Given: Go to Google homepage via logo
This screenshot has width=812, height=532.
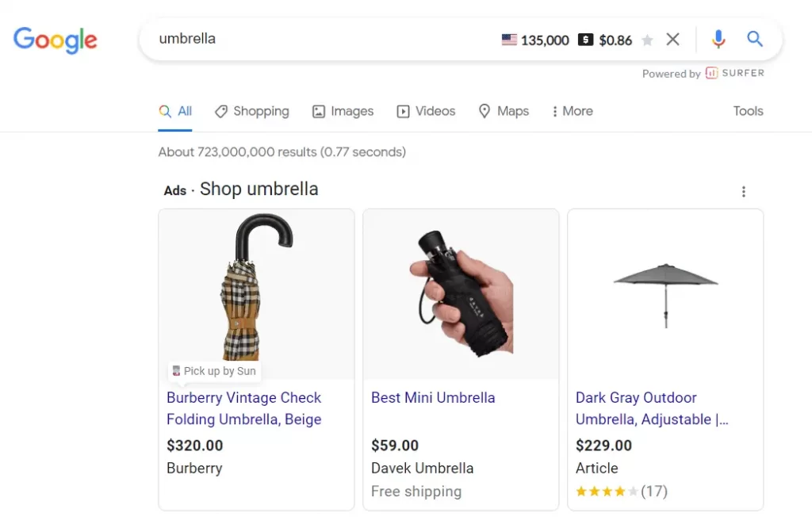Looking at the screenshot, I should click(56, 40).
